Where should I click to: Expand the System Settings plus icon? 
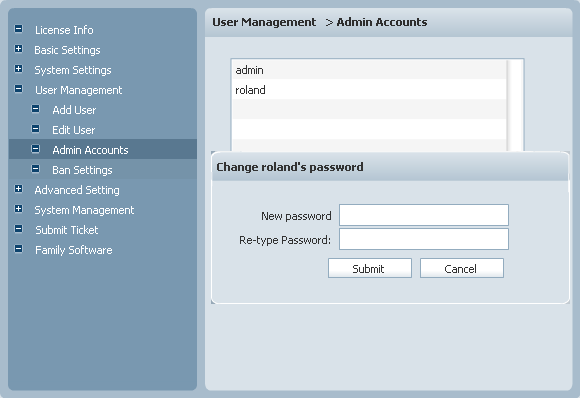[18, 69]
